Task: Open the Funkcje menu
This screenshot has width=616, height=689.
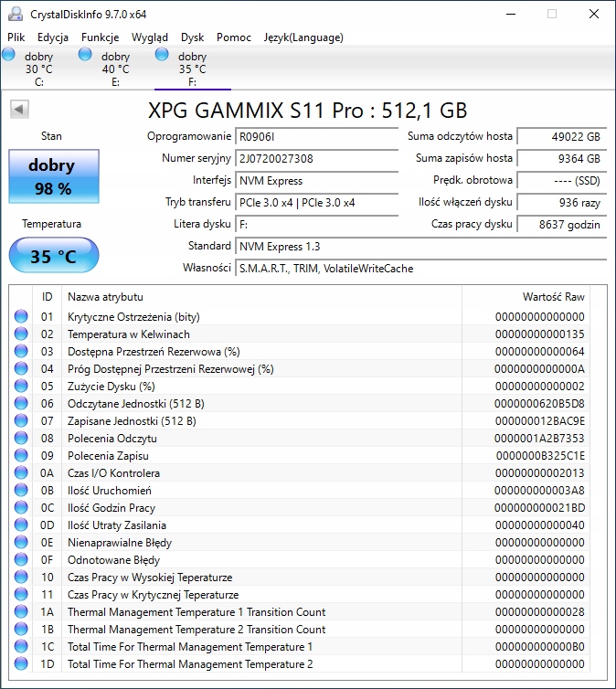Action: click(100, 37)
